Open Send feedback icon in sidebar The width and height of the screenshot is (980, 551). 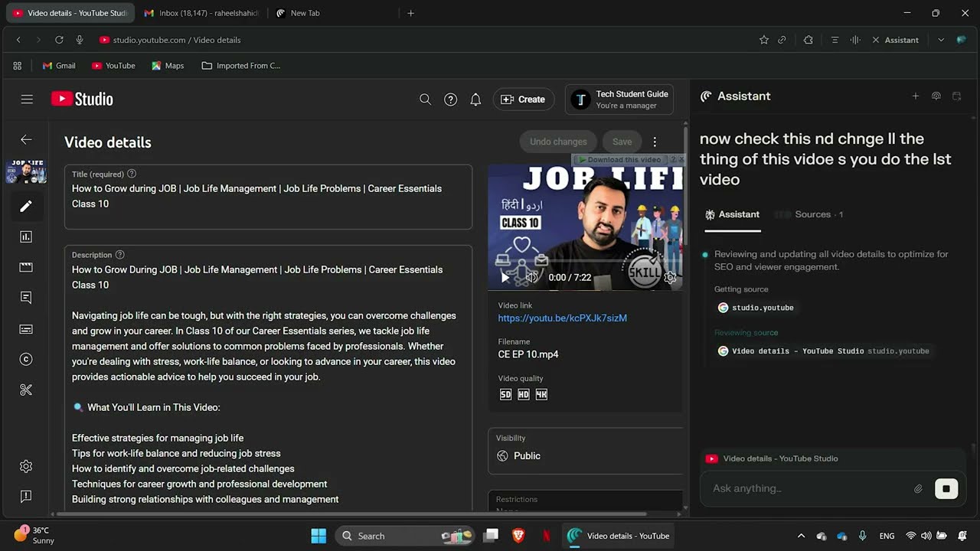coord(26,497)
